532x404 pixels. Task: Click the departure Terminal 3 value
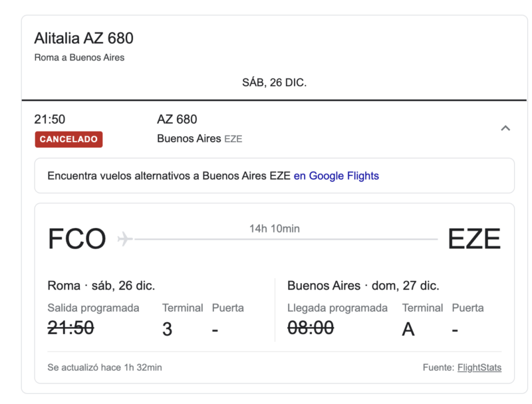168,328
